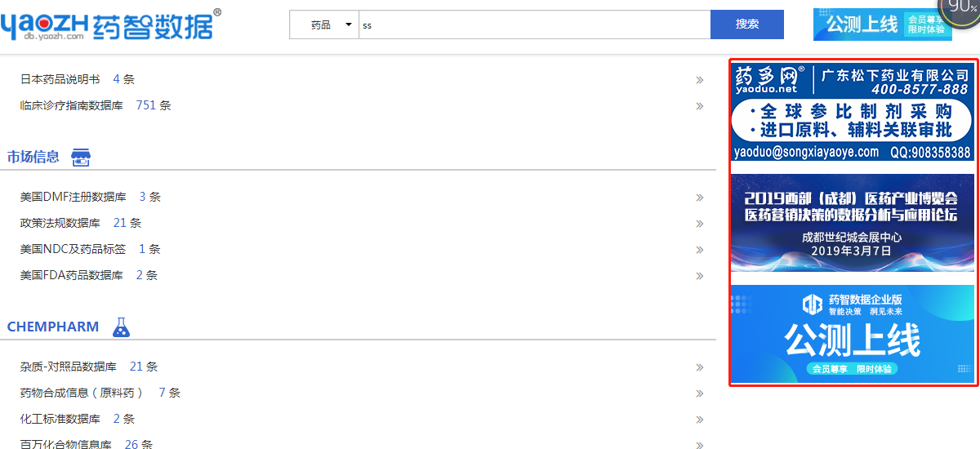Open 化工标准数据库 results link
Image resolution: width=980 pixels, height=449 pixels.
(x=78, y=419)
